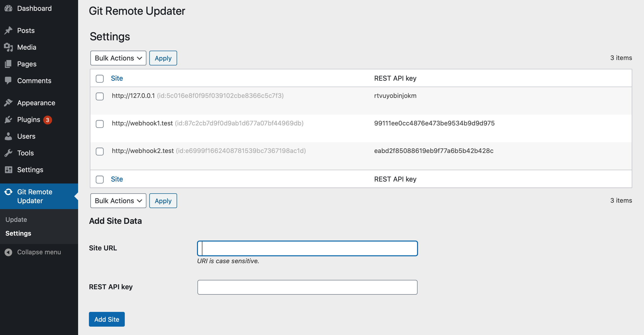
Task: Click the bottom Apply button
Action: pyautogui.click(x=163, y=201)
